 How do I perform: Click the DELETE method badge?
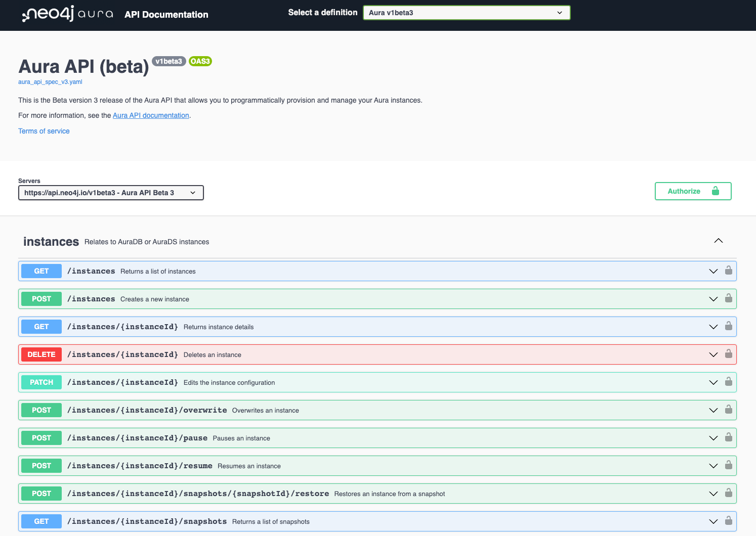click(x=41, y=354)
